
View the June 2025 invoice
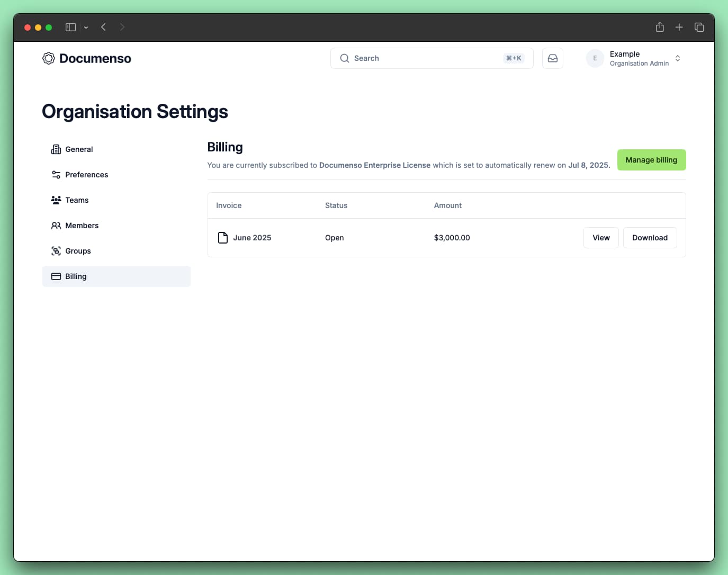coord(601,238)
